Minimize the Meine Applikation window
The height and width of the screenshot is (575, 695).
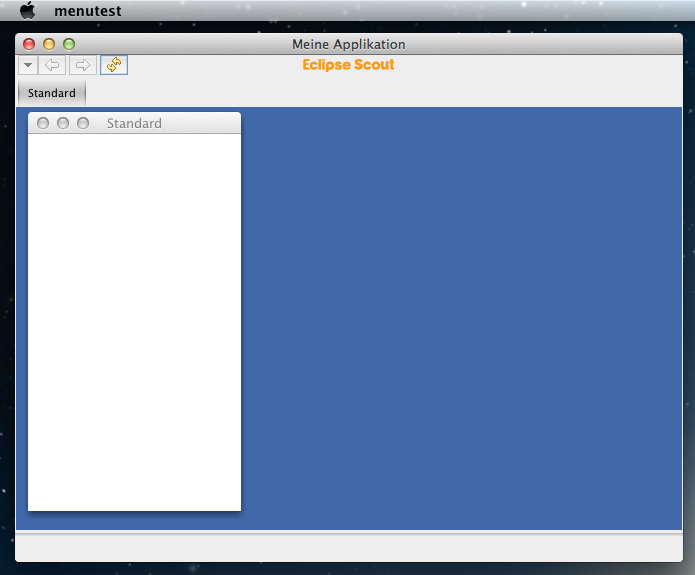click(49, 44)
